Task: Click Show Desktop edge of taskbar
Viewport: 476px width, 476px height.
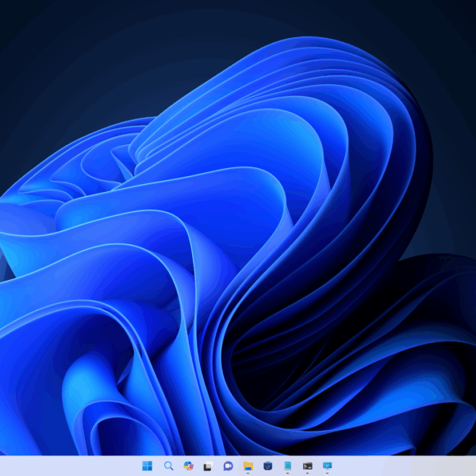Action: 474,466
